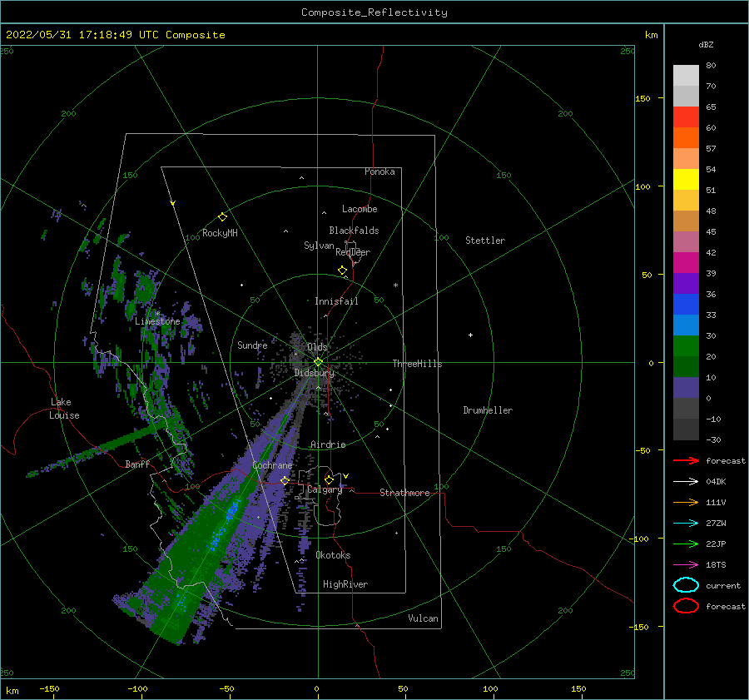
Task: Click the magenta 18TS arrow icon
Action: pos(686,565)
